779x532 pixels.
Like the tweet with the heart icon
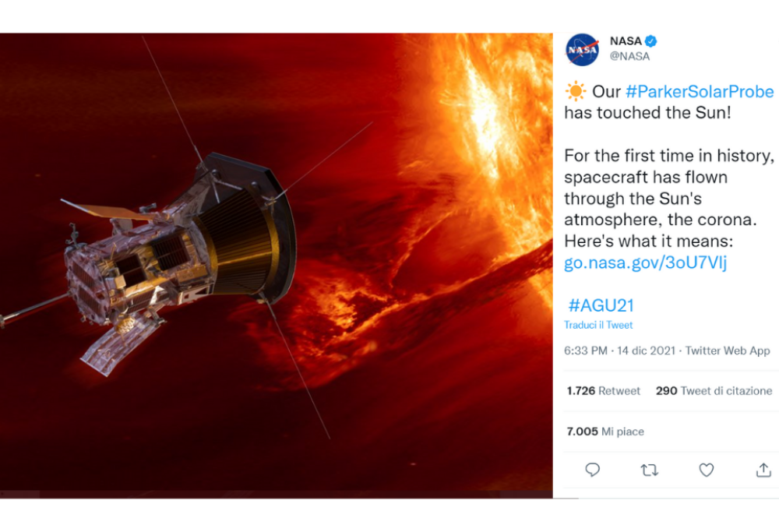click(706, 470)
